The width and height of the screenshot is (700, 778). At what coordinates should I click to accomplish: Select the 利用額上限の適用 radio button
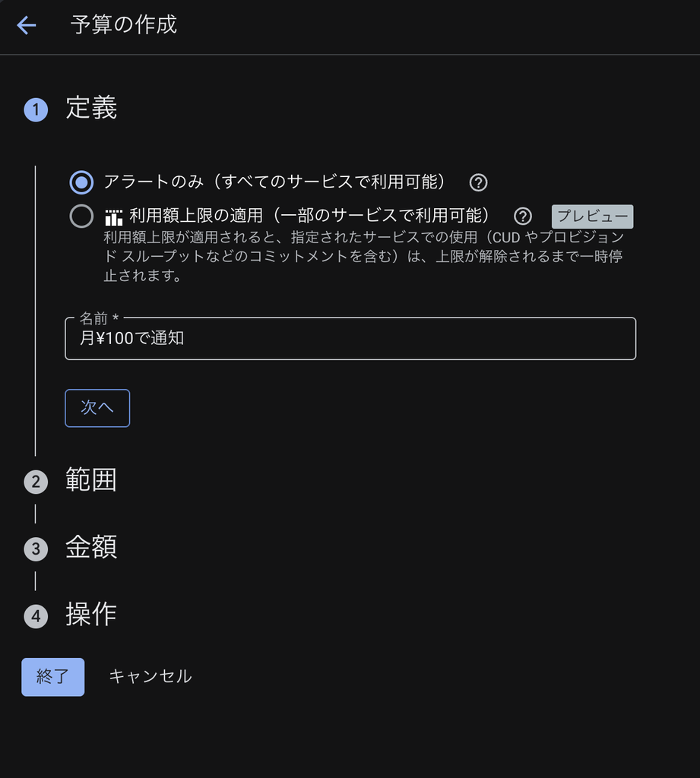(81, 217)
